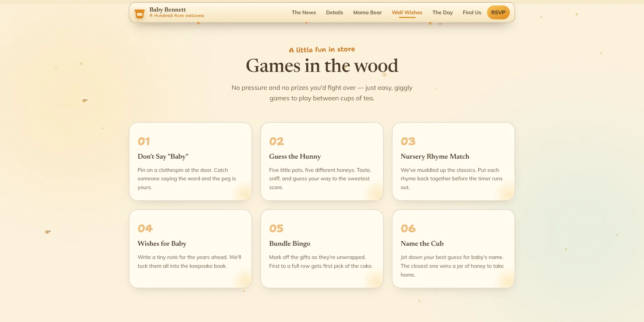Screen dimensions: 644x322
Task: Select the Nursery Rhyme Match title
Action: [435, 157]
